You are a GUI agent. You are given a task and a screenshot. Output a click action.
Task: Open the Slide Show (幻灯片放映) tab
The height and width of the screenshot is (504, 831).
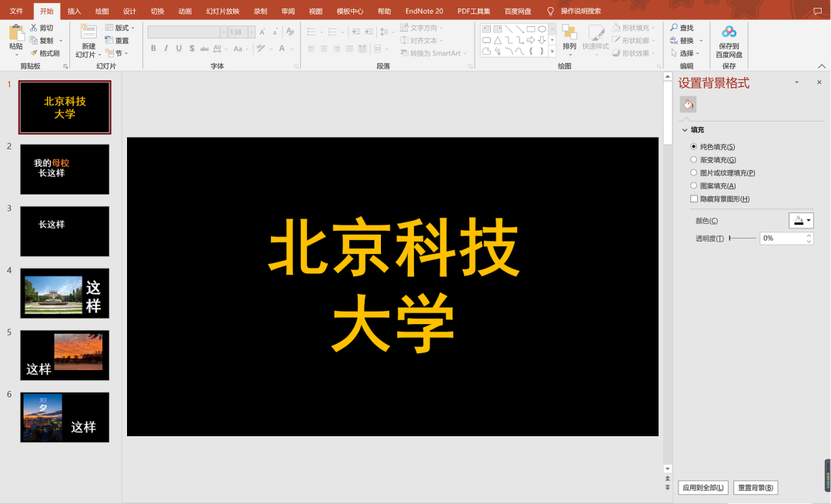click(222, 11)
